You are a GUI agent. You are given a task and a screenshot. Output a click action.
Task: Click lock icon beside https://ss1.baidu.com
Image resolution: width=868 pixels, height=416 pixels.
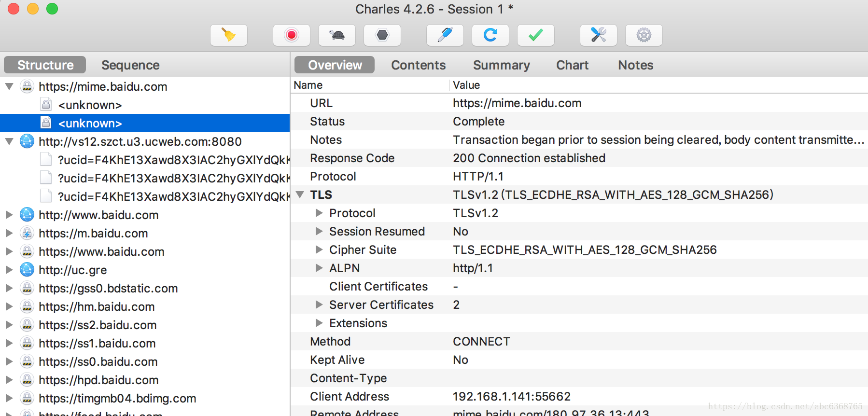(27, 343)
